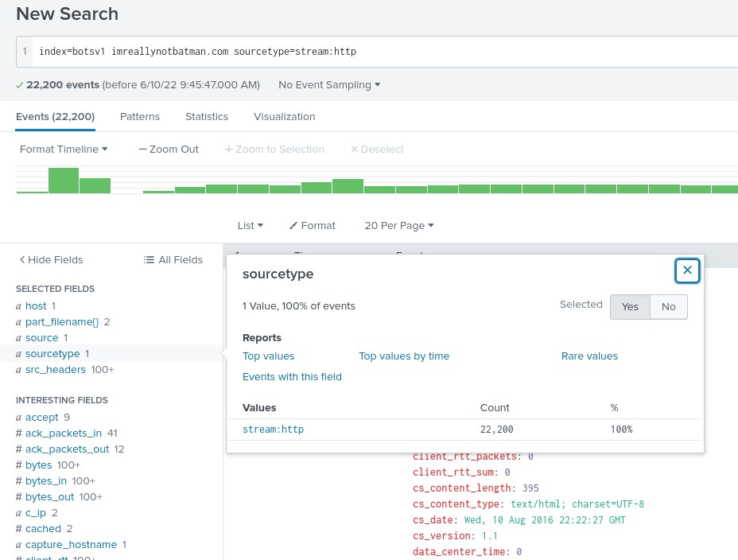
Task: Click the tallest timeline bar
Action: tap(64, 181)
